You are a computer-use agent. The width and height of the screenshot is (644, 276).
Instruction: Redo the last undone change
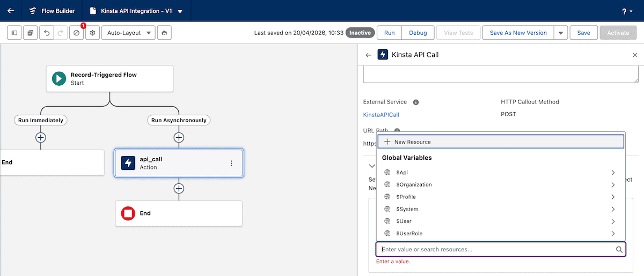tap(60, 33)
